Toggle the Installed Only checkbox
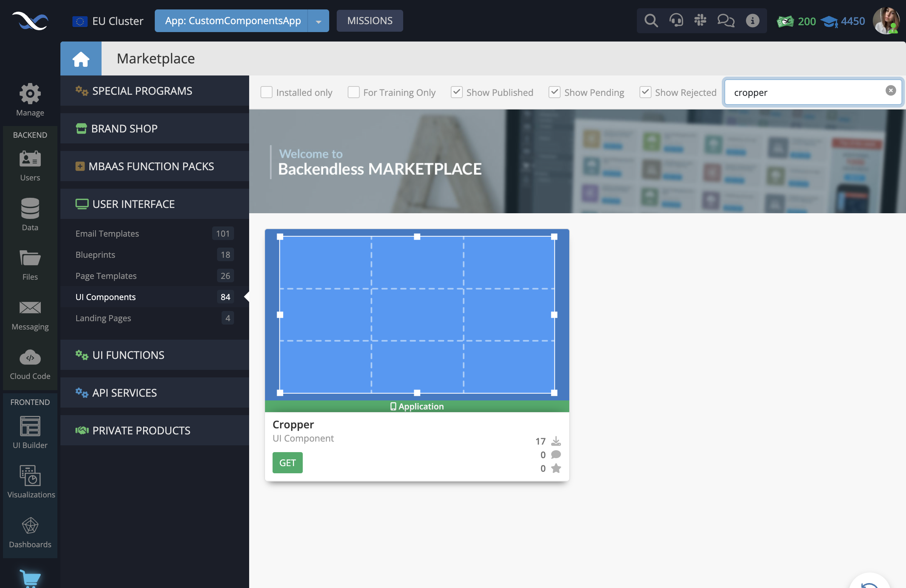Screen dimensions: 906x588 [x=267, y=92]
